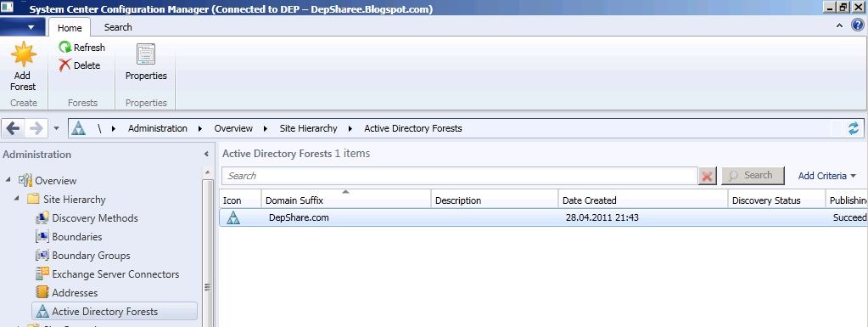The height and width of the screenshot is (327, 868).
Task: Switch to the Search ribbon tab
Action: pyautogui.click(x=118, y=27)
